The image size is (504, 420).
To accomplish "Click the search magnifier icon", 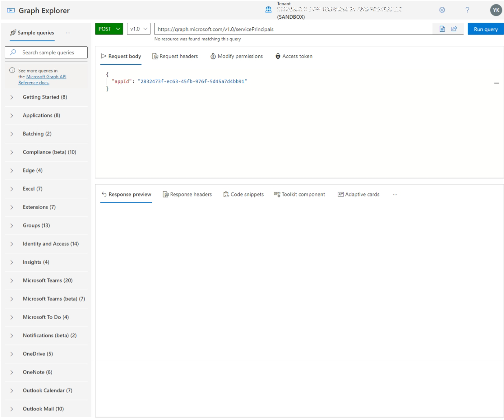I will pyautogui.click(x=13, y=52).
